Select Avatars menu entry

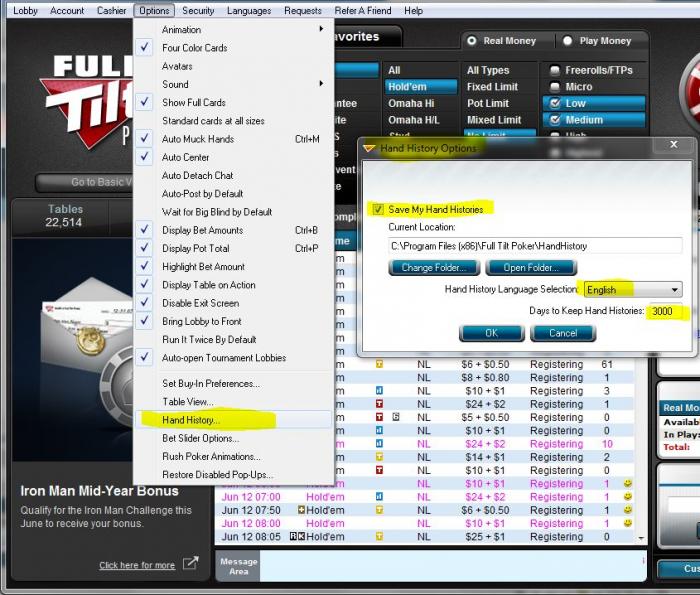point(234,66)
